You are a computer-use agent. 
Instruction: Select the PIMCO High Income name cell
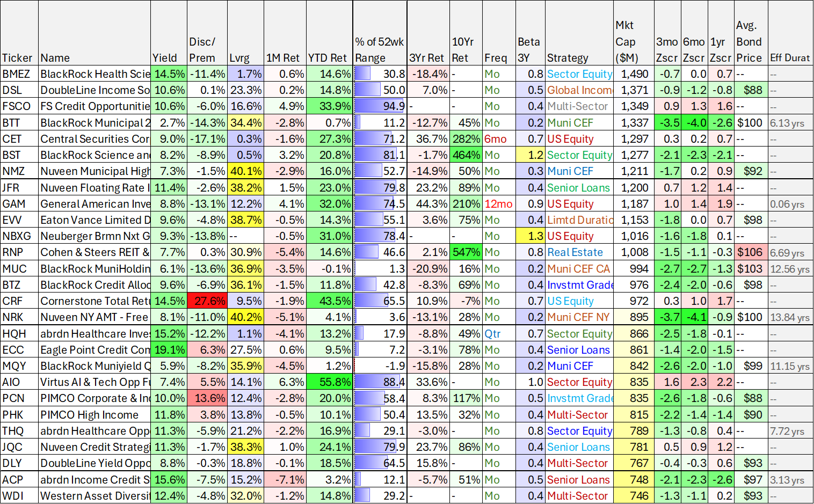coord(95,415)
